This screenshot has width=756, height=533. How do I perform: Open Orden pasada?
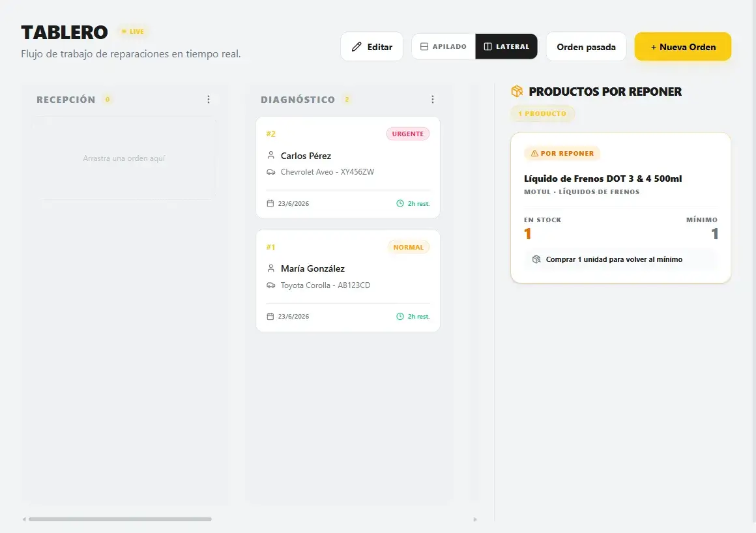coord(587,47)
